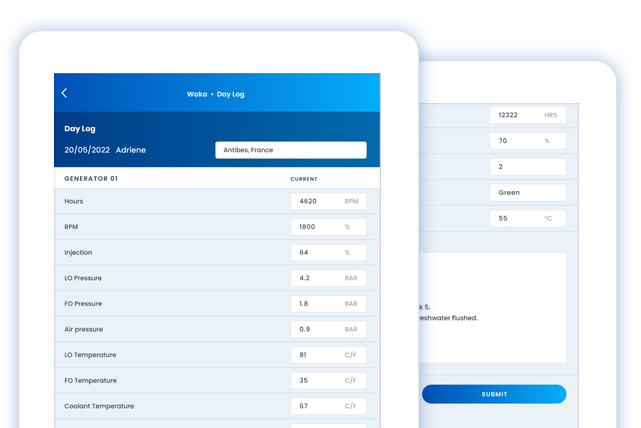Click the Injection row label

click(78, 253)
